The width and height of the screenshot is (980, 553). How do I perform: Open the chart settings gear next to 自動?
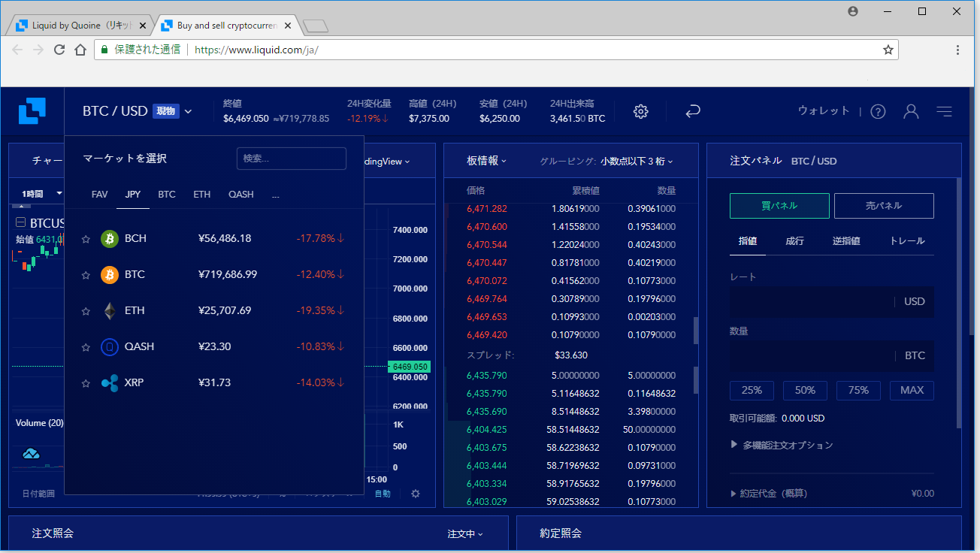416,494
